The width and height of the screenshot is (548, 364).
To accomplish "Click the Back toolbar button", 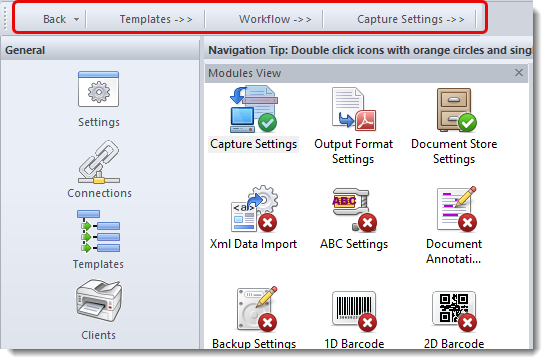I will [54, 19].
